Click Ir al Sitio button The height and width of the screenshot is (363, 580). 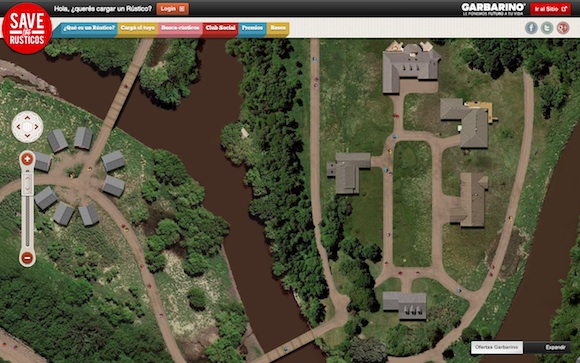coord(550,9)
